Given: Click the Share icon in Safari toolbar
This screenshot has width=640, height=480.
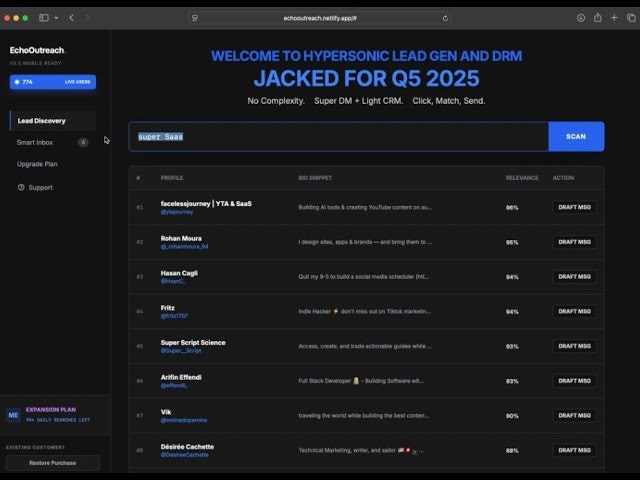Looking at the screenshot, I should (598, 18).
